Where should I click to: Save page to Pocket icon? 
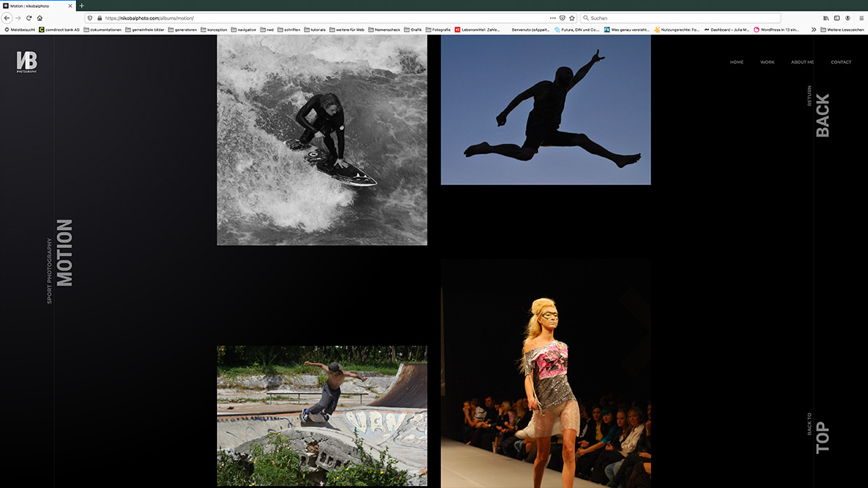pyautogui.click(x=563, y=17)
